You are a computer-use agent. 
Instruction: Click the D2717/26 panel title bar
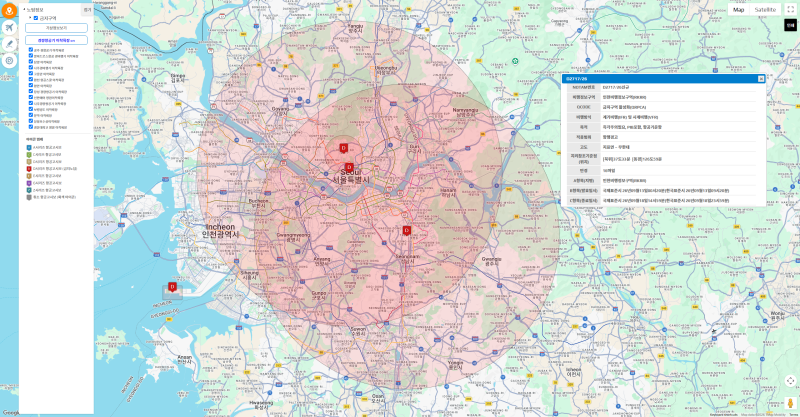coord(664,79)
